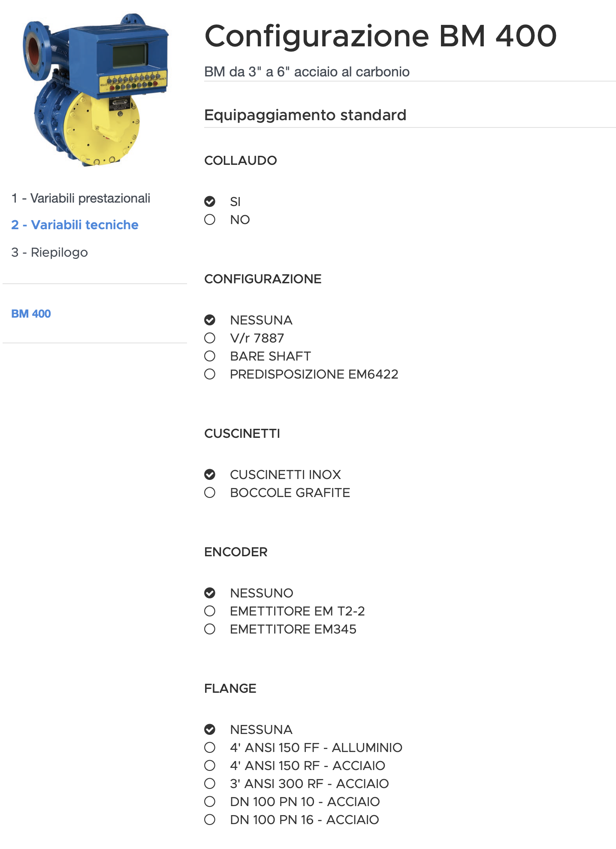616x849 pixels.
Task: Go to step 1 Variabili prestazionali
Action: pyautogui.click(x=81, y=198)
